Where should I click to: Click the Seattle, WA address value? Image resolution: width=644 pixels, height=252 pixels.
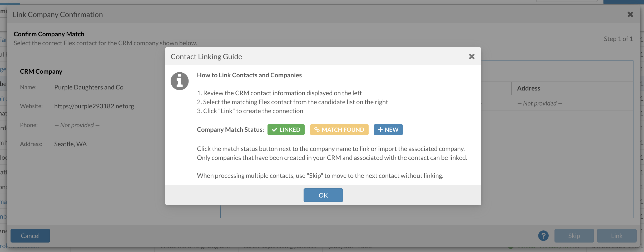coord(70,144)
